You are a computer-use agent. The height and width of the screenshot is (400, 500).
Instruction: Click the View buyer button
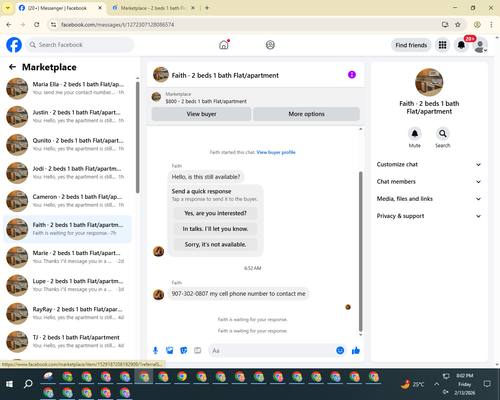click(x=201, y=114)
